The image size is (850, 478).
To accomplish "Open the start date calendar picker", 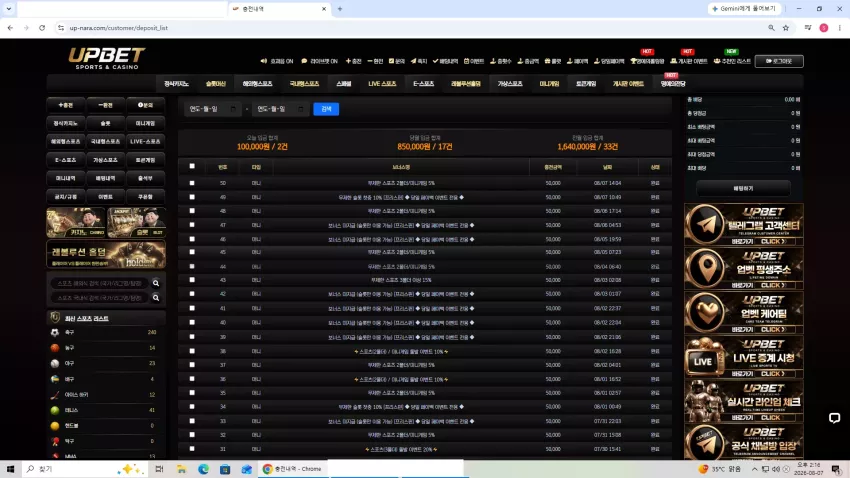I will click(233, 109).
